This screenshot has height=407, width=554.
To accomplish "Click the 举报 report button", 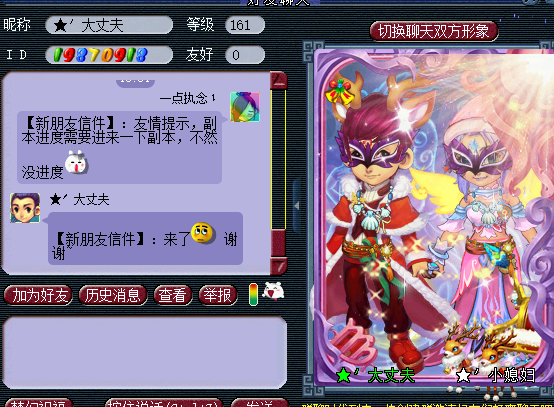I will tap(218, 295).
